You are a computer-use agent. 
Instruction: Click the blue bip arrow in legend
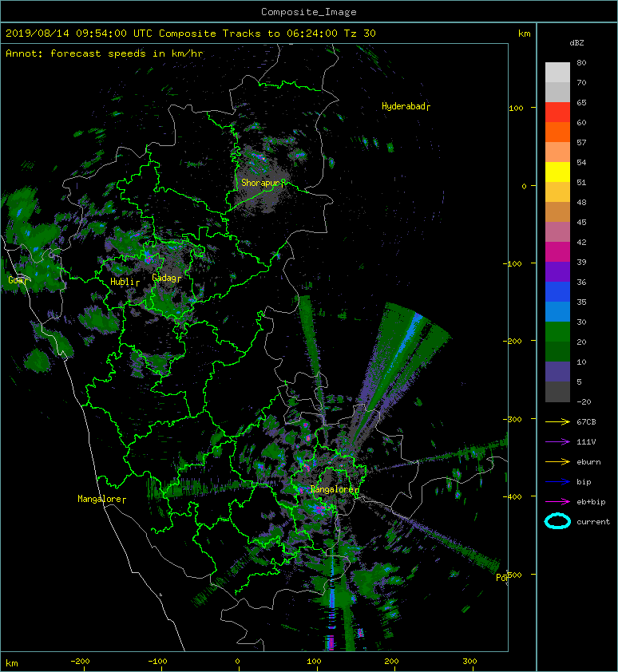point(557,482)
